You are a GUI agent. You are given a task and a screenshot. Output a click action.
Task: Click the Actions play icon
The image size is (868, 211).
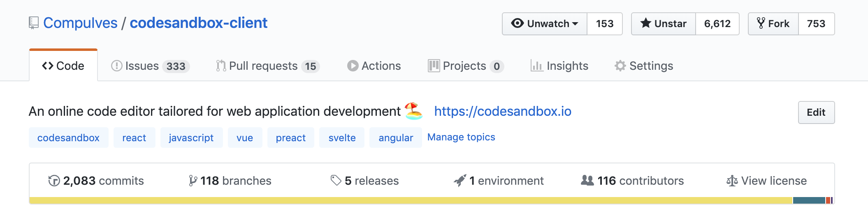point(353,66)
